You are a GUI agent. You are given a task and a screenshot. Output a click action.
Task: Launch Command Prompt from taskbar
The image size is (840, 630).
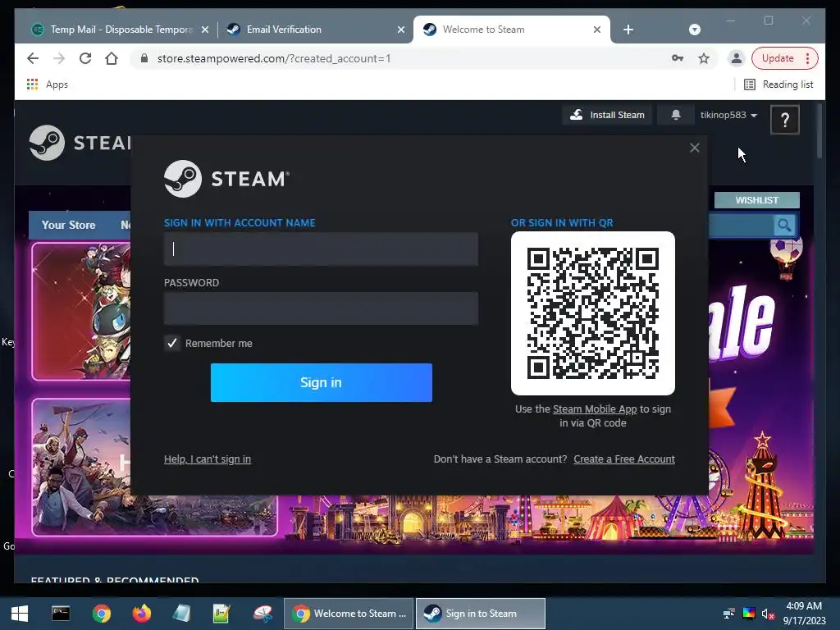pyautogui.click(x=61, y=614)
